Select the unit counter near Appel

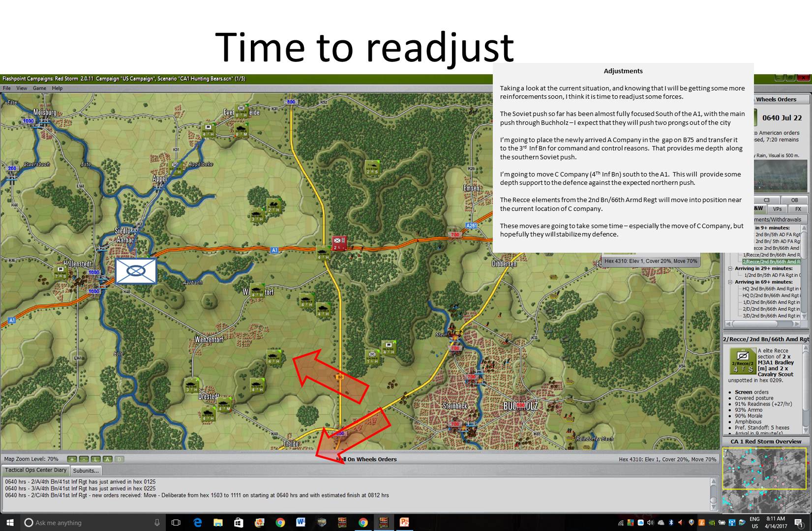pyautogui.click(x=176, y=168)
